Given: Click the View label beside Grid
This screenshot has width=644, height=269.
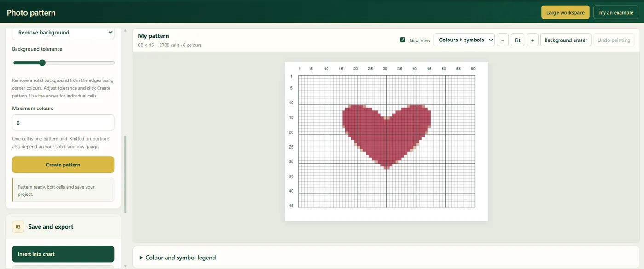Looking at the screenshot, I should click(x=425, y=40).
